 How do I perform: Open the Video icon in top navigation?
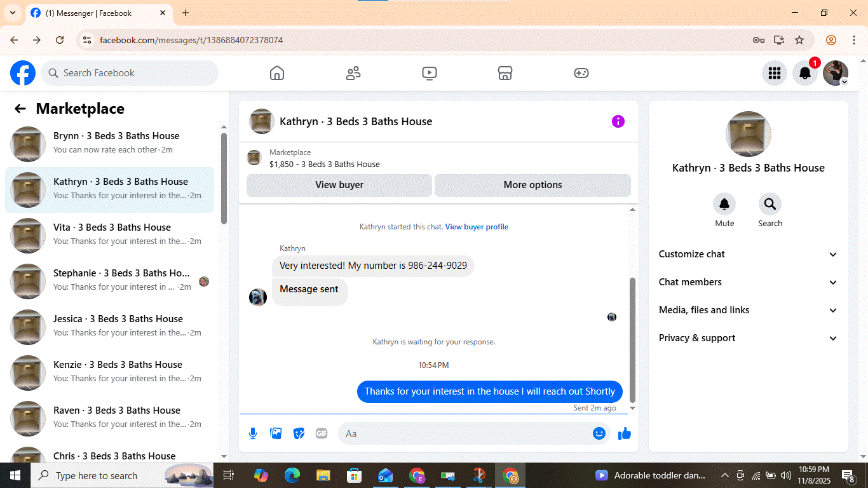430,73
